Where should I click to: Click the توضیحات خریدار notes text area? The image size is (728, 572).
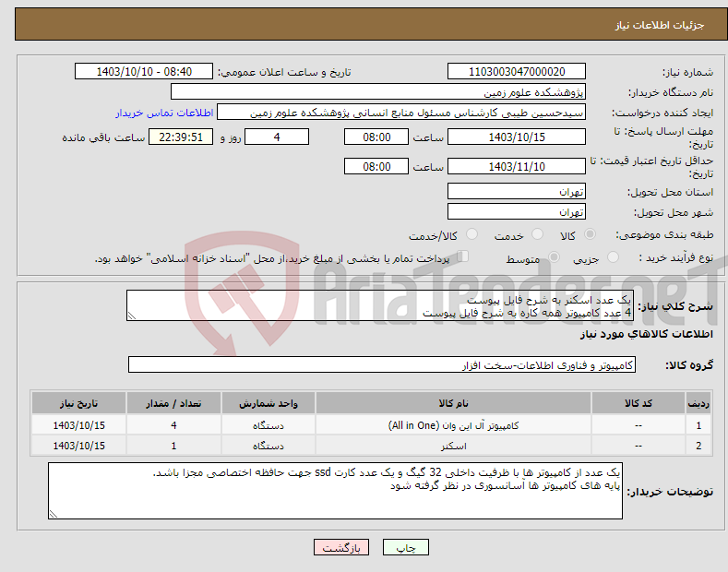(x=335, y=491)
